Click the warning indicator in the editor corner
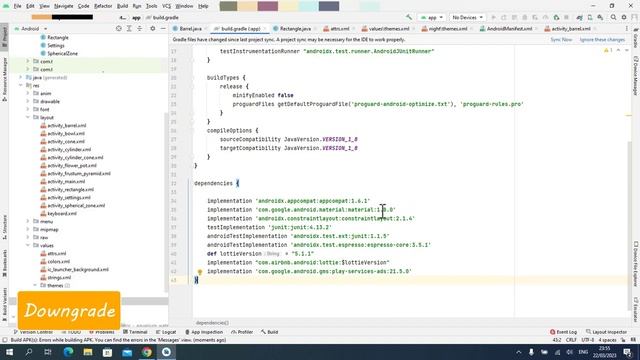This screenshot has height=360, width=640. (608, 50)
